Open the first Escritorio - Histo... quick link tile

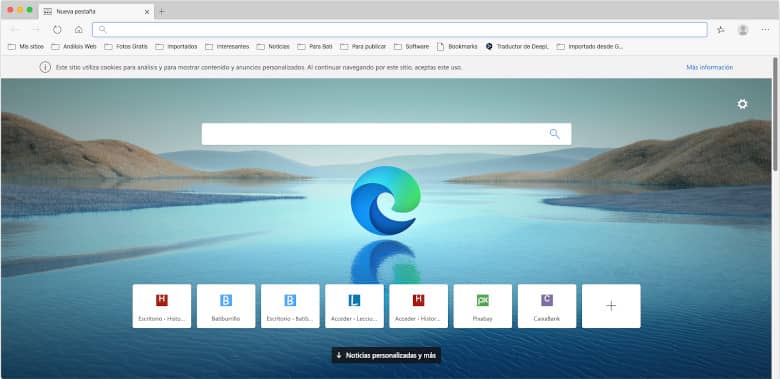(x=162, y=306)
